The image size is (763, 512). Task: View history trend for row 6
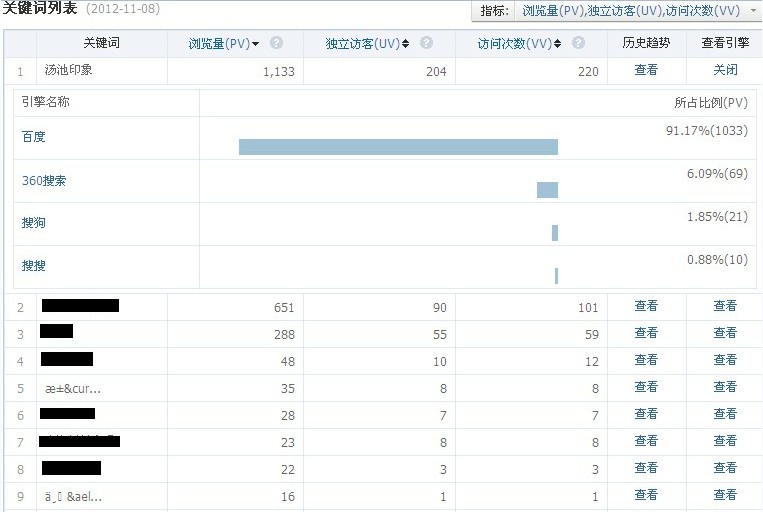tap(646, 414)
